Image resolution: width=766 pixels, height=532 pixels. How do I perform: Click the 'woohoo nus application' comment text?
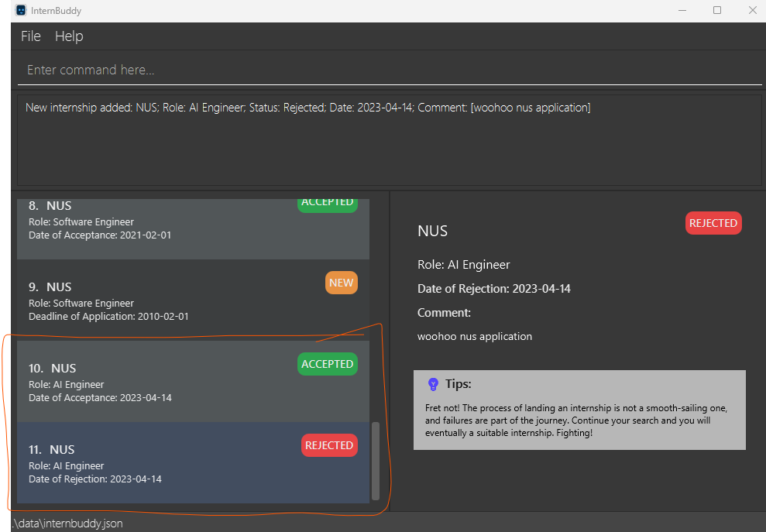pyautogui.click(x=474, y=337)
